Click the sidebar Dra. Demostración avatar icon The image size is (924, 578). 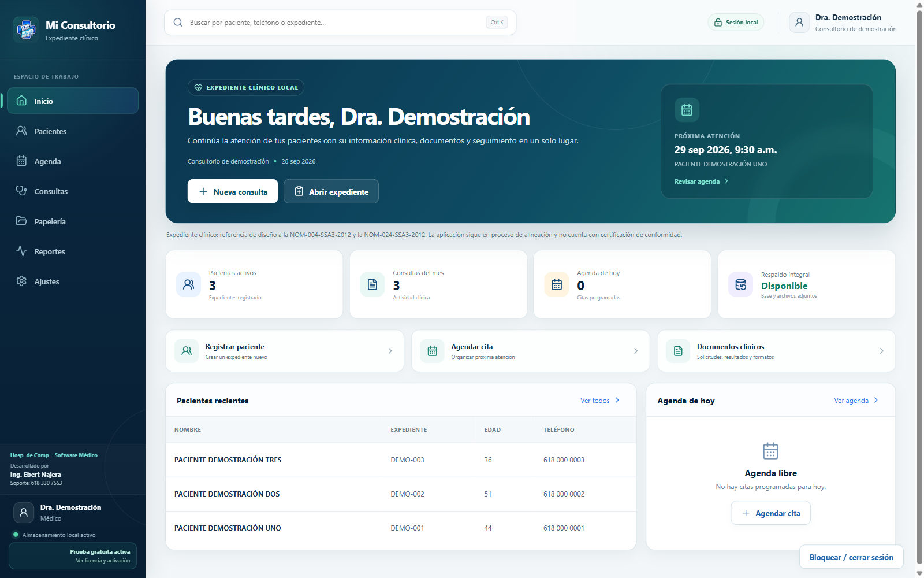[x=24, y=512]
